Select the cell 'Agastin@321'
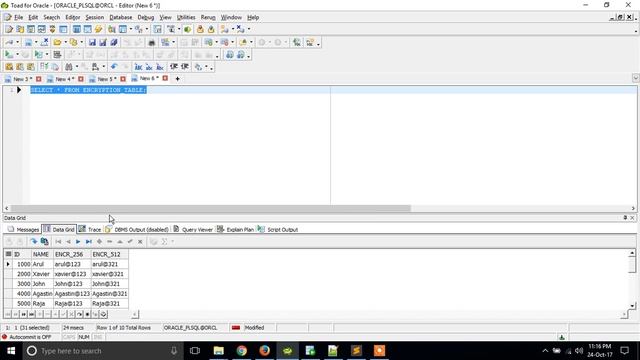 (109, 293)
